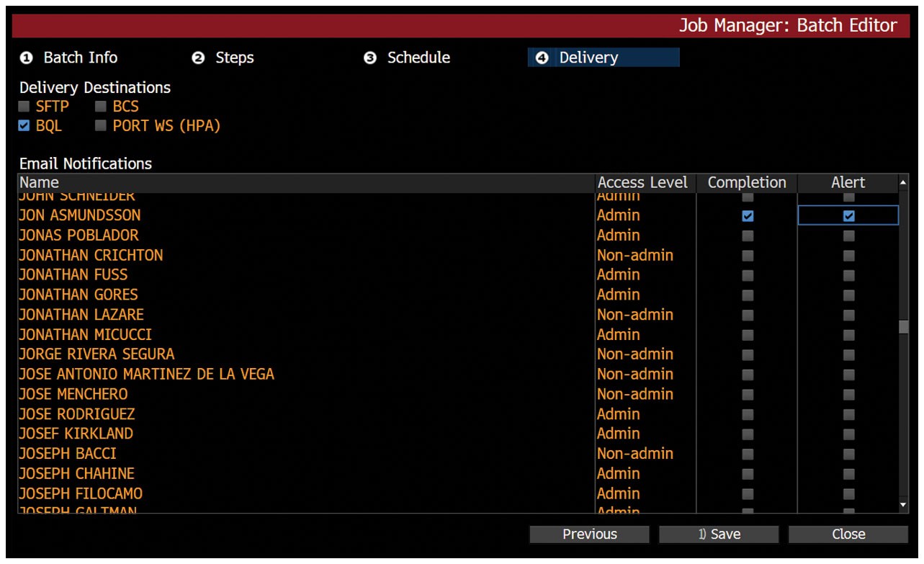This screenshot has height=564, width=924.
Task: Uncheck Alert for Jon Asmundsson
Action: pos(849,215)
